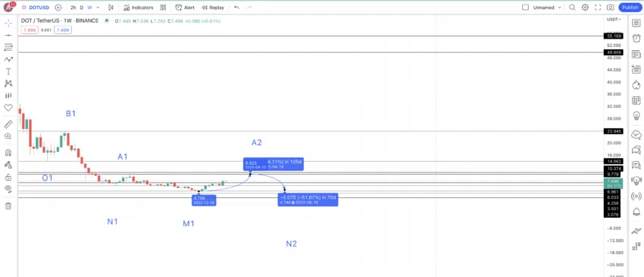644x277 pixels.
Task: Select the A2 text label on chart
Action: [x=257, y=143]
